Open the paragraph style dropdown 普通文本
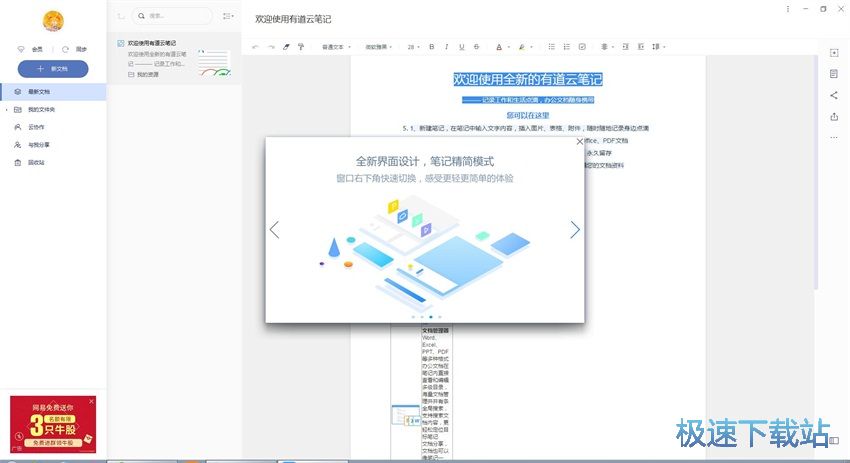 (336, 47)
